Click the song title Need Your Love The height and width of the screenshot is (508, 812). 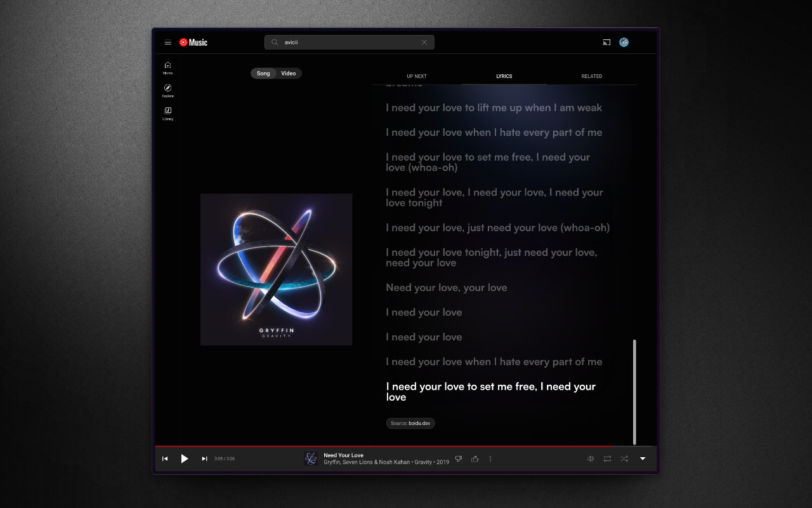click(343, 455)
